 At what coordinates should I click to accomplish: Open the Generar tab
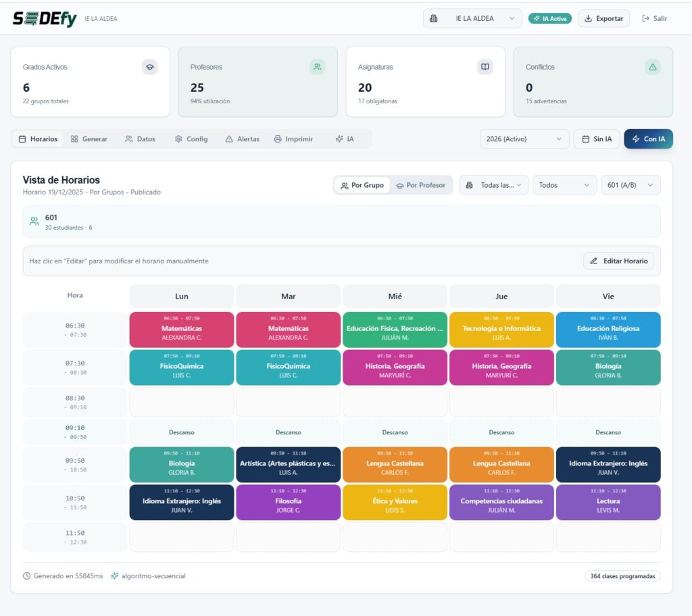pyautogui.click(x=89, y=139)
